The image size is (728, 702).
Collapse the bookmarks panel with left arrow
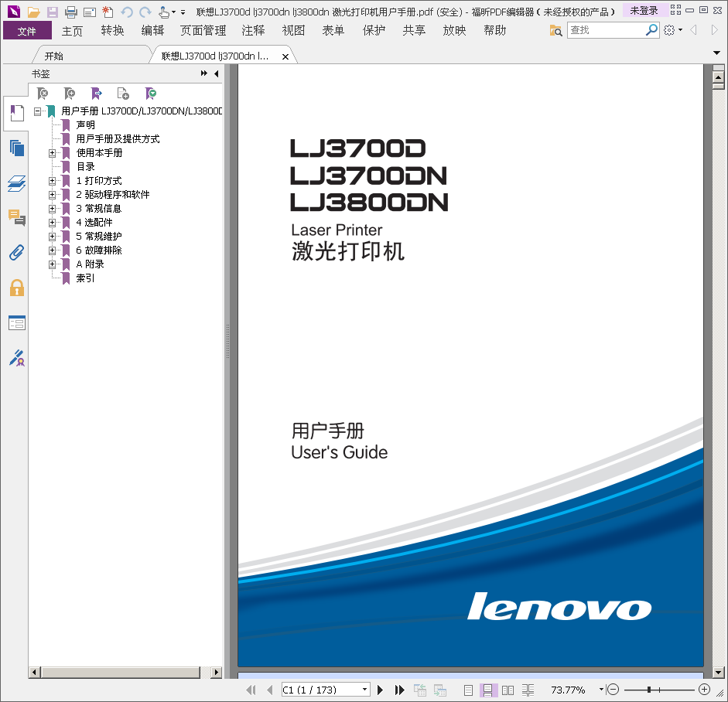coord(217,73)
